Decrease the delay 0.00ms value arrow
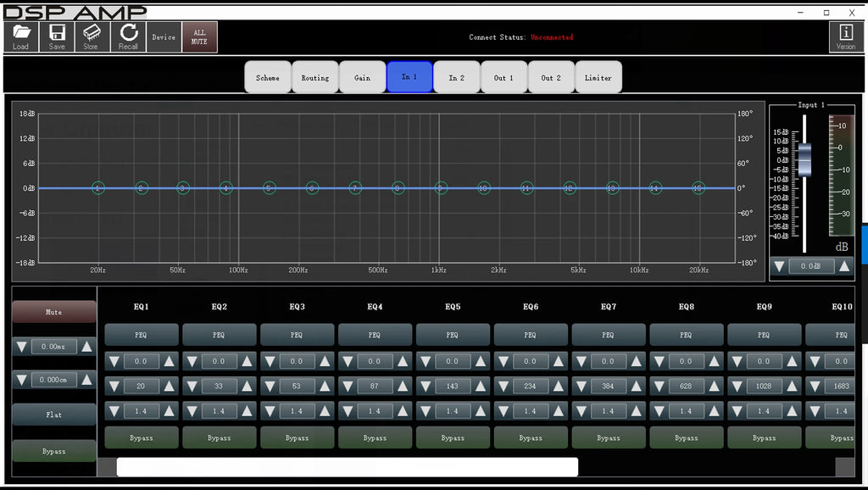Image resolution: width=868 pixels, height=490 pixels. click(x=21, y=347)
